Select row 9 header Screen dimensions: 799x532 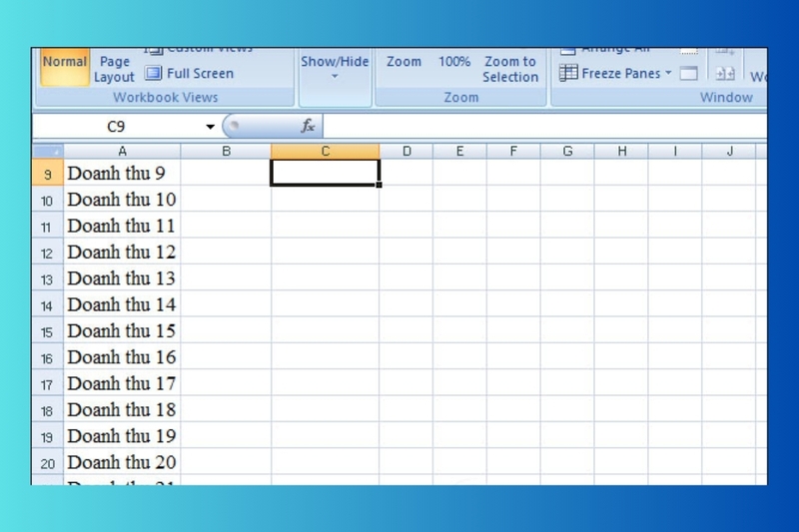tap(47, 173)
